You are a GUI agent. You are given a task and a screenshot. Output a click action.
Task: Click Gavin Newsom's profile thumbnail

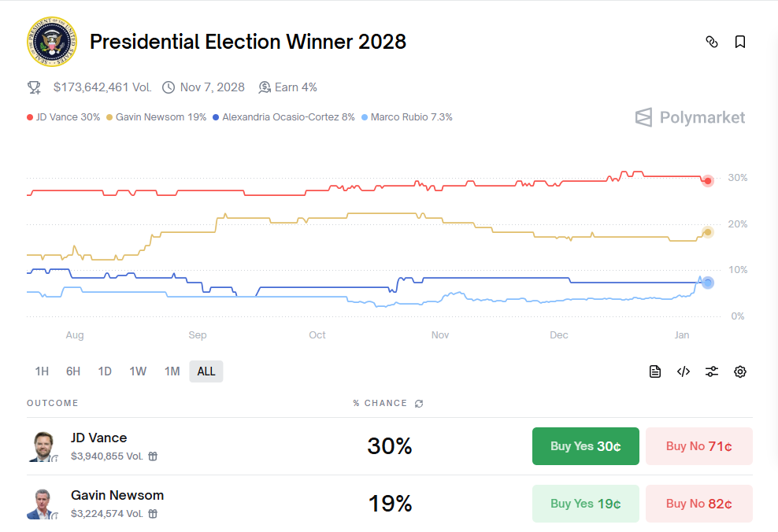[x=42, y=503]
